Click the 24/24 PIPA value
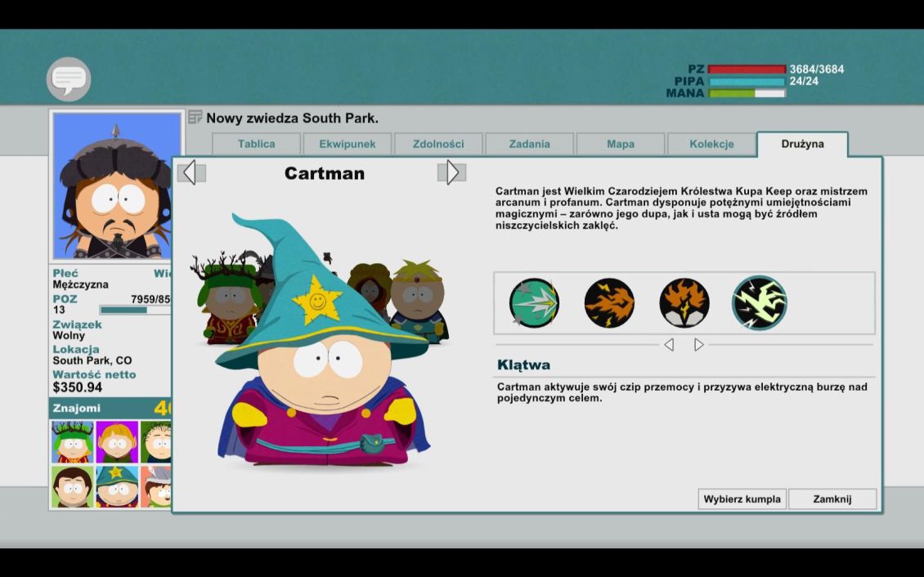 [804, 81]
